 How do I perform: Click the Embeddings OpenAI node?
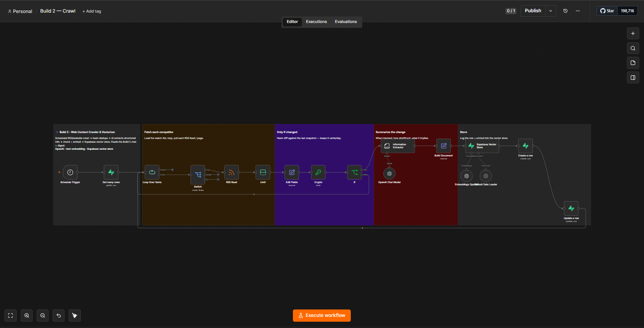pos(466,176)
